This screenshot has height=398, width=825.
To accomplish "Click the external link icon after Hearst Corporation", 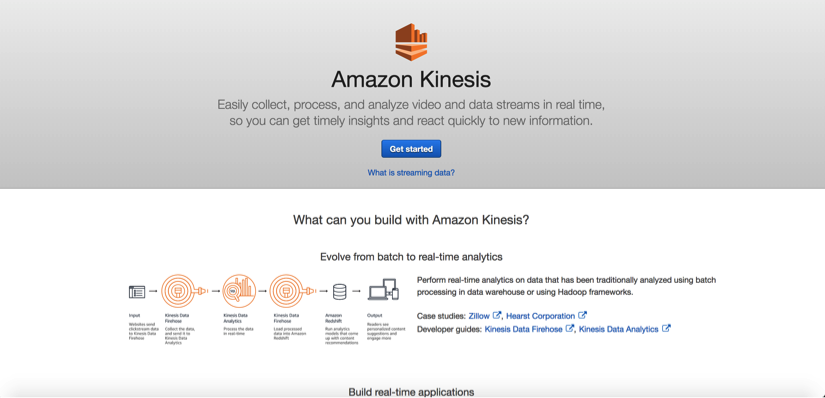I will [x=582, y=315].
